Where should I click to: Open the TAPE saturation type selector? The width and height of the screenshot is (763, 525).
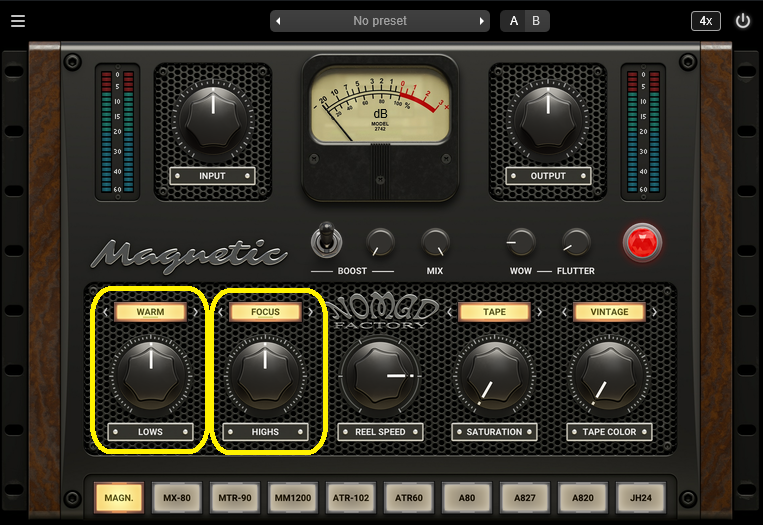(494, 312)
